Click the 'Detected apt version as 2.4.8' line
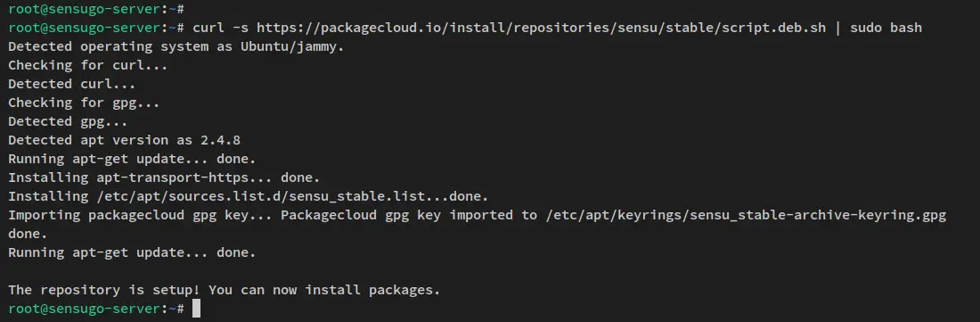Screen dimensions: 980x322 click(x=124, y=140)
